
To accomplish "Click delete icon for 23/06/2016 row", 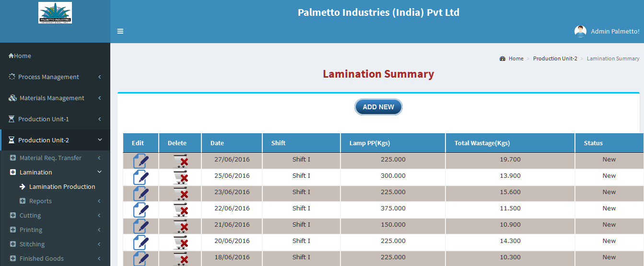I will pyautogui.click(x=180, y=194).
